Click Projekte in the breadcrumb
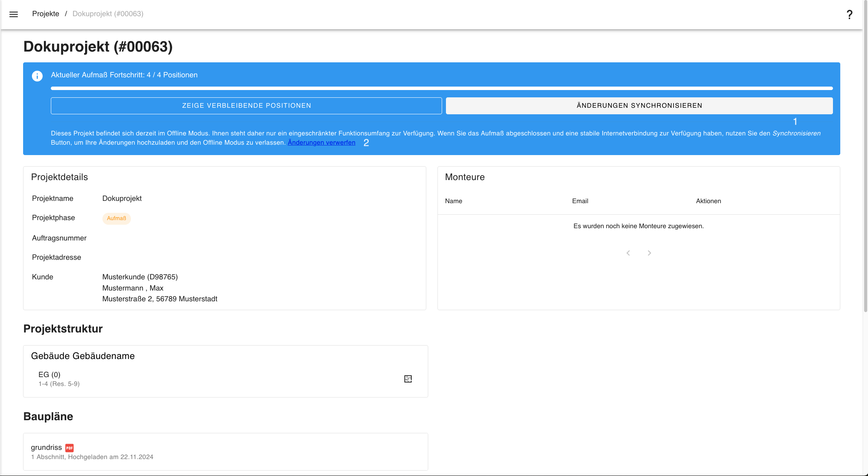The width and height of the screenshot is (868, 476). point(45,14)
